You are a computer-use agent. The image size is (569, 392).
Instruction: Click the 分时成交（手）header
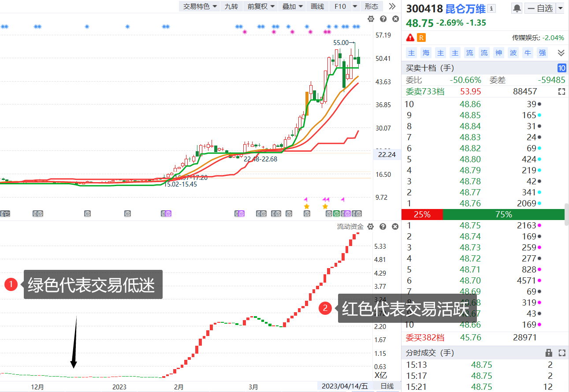point(430,353)
